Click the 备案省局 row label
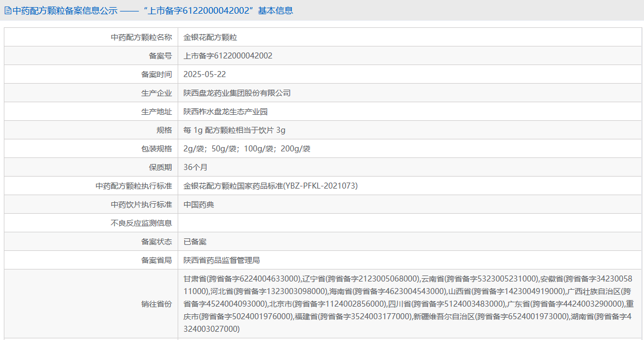Image resolution: width=644 pixels, height=340 pixels. point(156,260)
